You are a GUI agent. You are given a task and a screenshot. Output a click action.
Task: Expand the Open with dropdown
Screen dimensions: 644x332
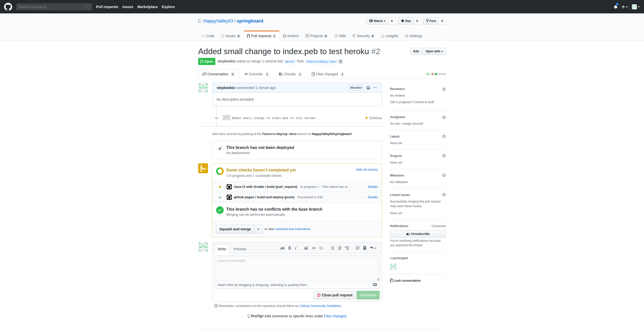point(434,51)
